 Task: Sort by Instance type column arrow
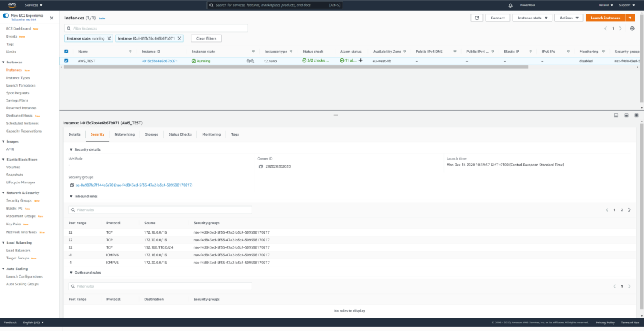pyautogui.click(x=291, y=52)
